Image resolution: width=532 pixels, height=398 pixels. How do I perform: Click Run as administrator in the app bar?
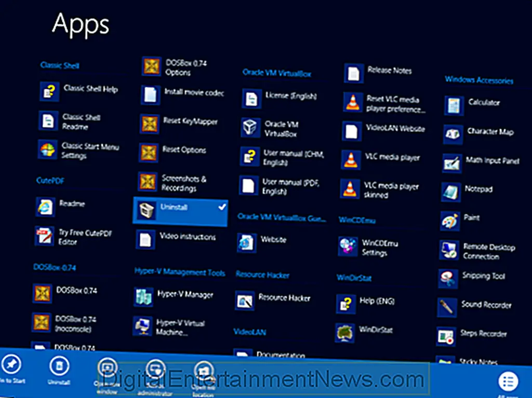click(x=155, y=369)
